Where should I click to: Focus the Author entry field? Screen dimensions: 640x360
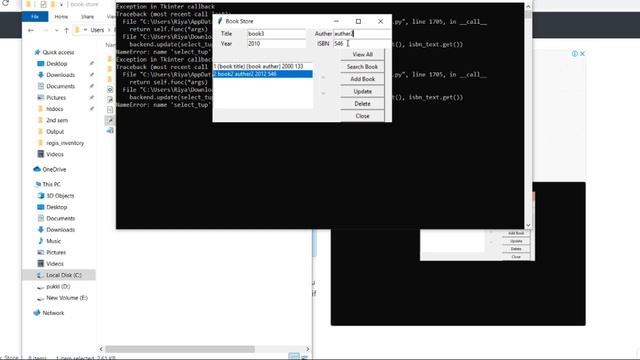click(362, 33)
